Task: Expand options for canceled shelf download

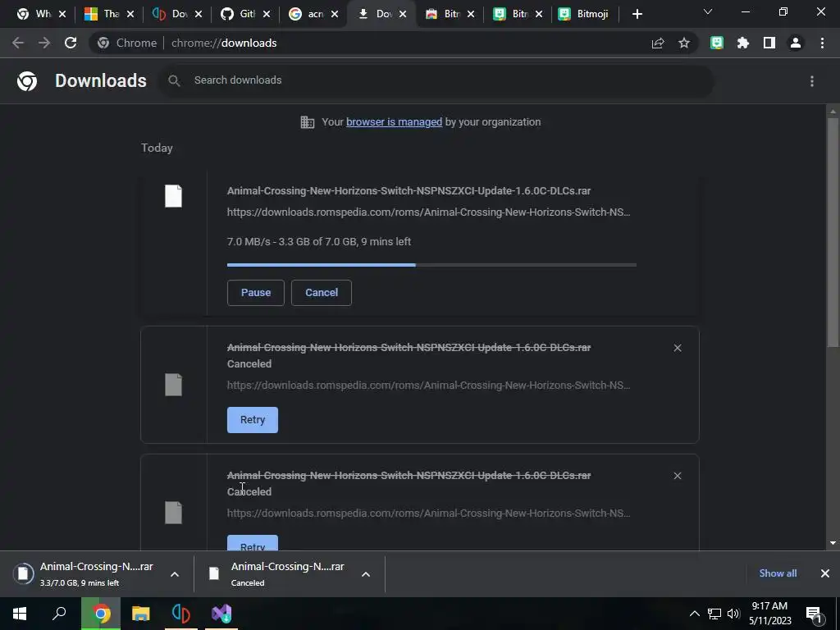Action: pos(366,574)
